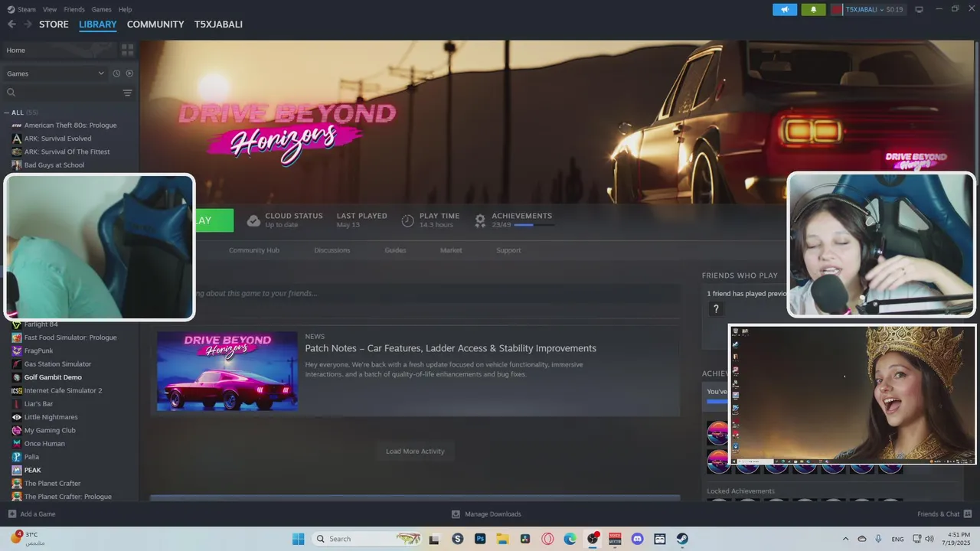Switch to the LIBRARY tab
The width and height of the screenshot is (980, 551).
[x=98, y=24]
